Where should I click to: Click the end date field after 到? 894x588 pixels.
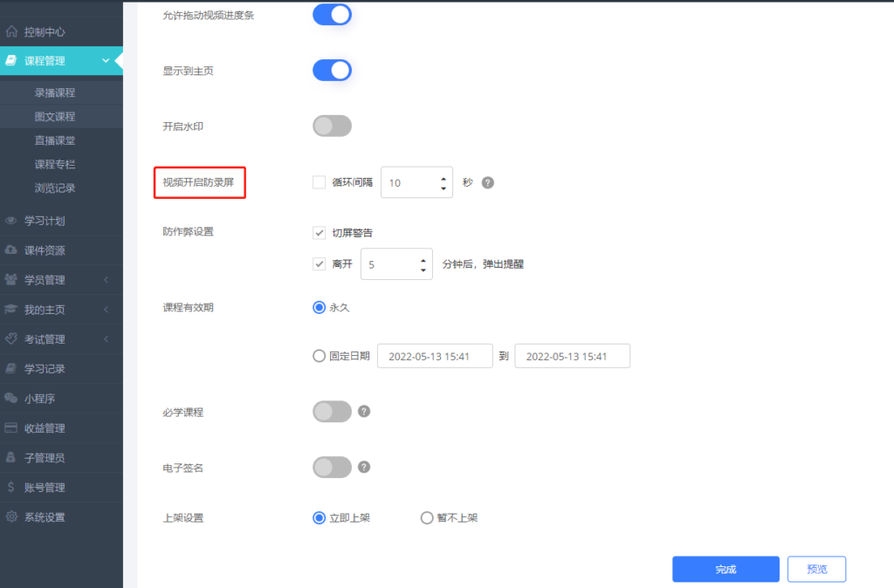573,356
